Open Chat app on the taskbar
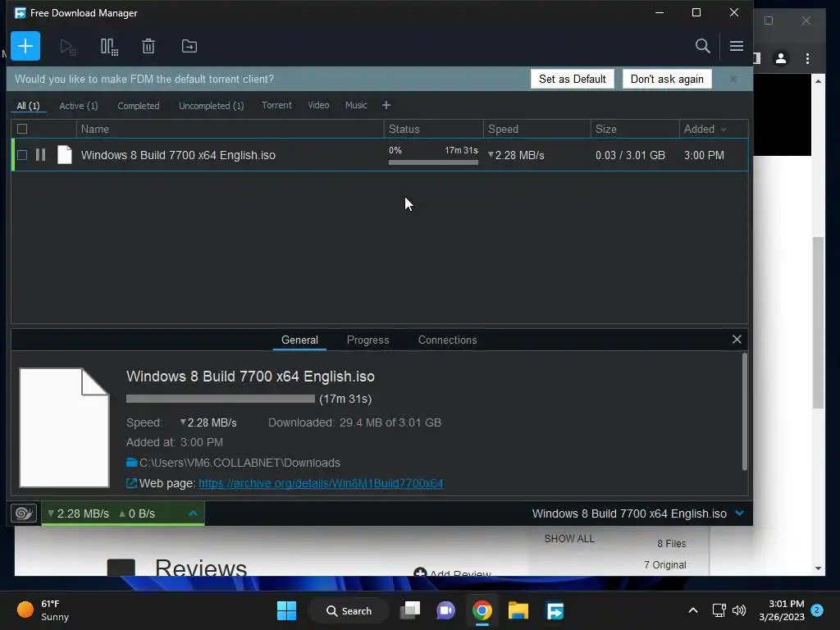Viewport: 840px width, 630px height. (445, 610)
